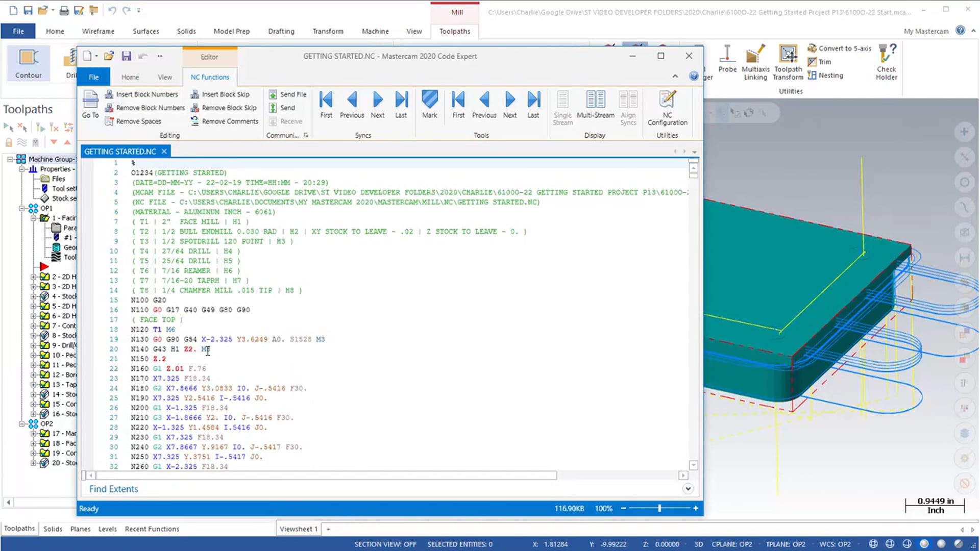980x551 pixels.
Task: Go to Next sync
Action: pyautogui.click(x=378, y=104)
